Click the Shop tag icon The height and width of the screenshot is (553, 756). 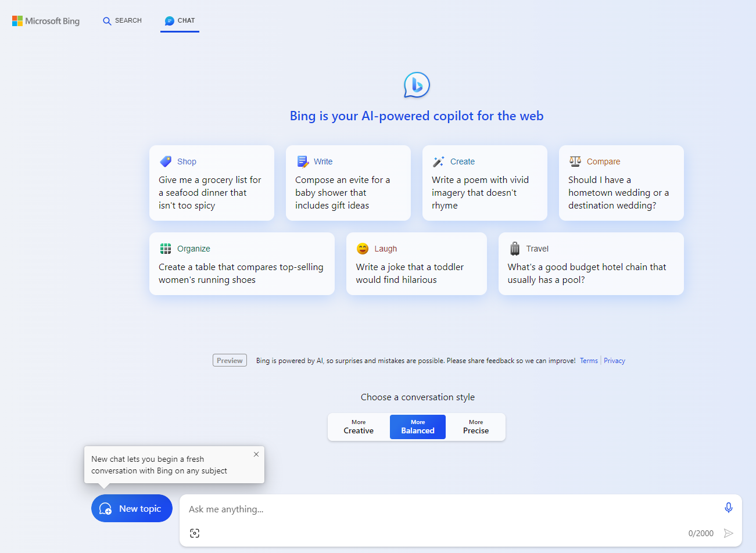166,161
